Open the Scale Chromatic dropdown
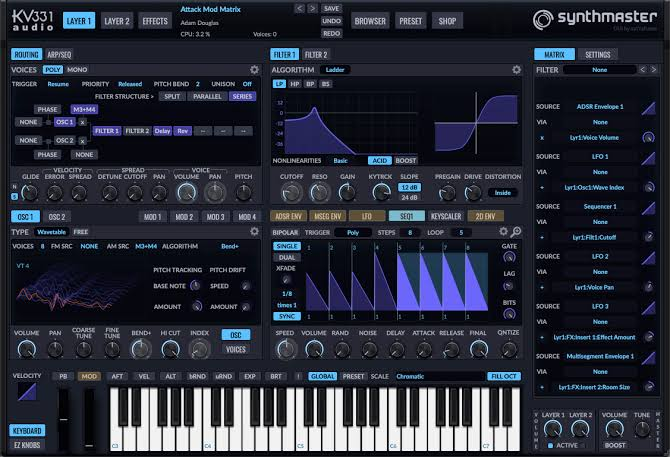Viewport: 670px width, 457px height. [x=439, y=376]
